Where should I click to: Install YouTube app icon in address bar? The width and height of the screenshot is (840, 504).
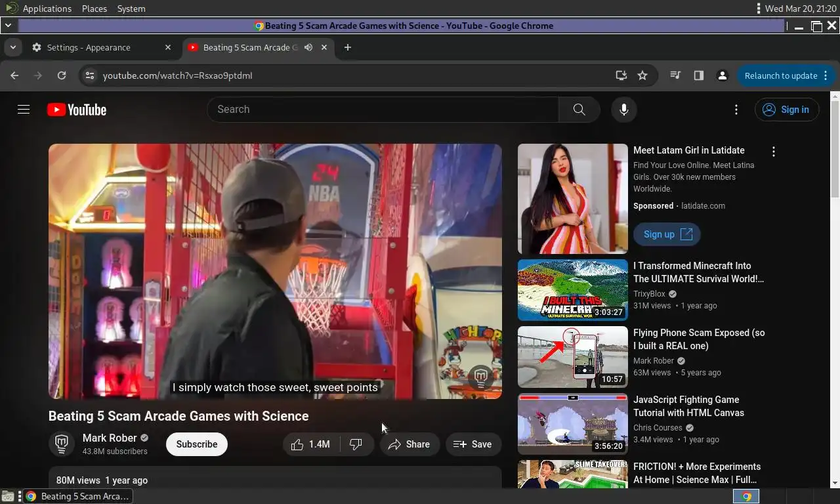click(x=621, y=75)
